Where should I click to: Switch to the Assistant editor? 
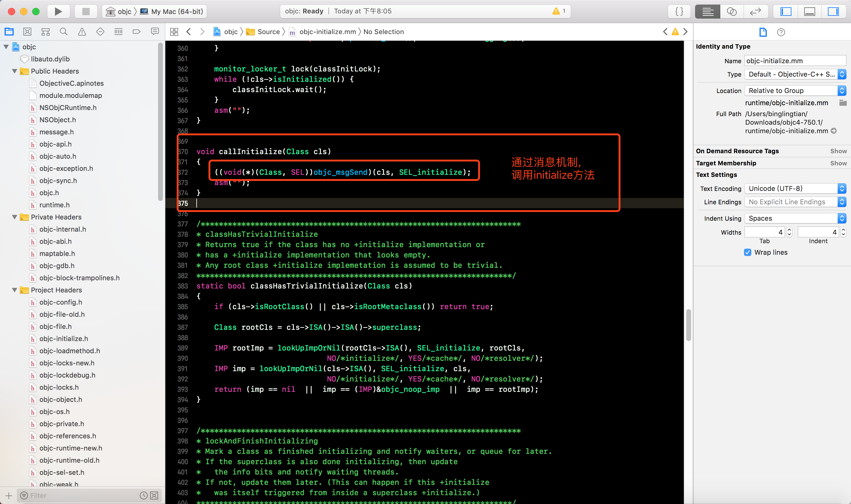point(732,11)
